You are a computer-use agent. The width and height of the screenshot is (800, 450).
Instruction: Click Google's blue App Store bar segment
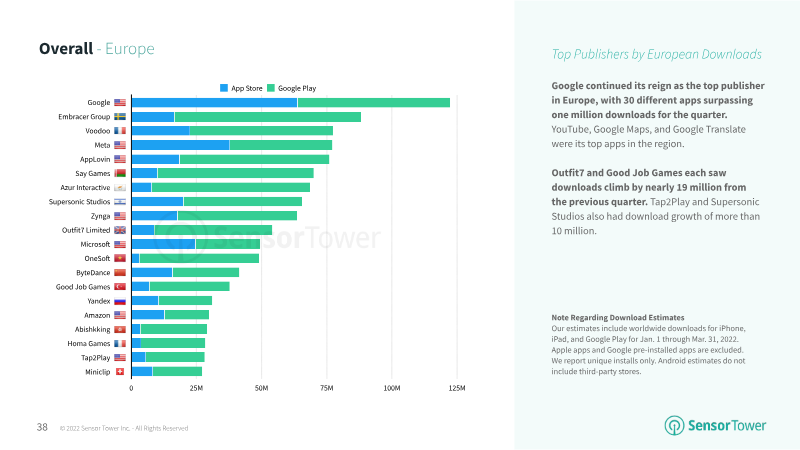[x=214, y=103]
